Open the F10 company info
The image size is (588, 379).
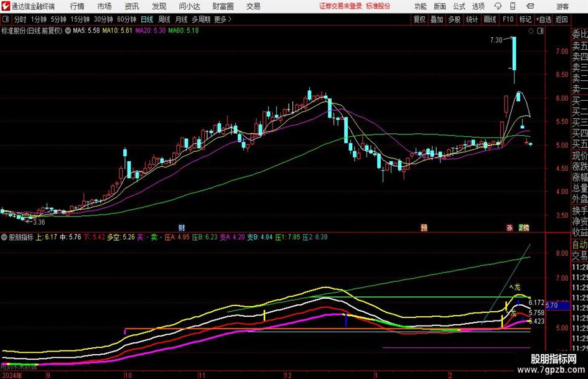coord(508,19)
